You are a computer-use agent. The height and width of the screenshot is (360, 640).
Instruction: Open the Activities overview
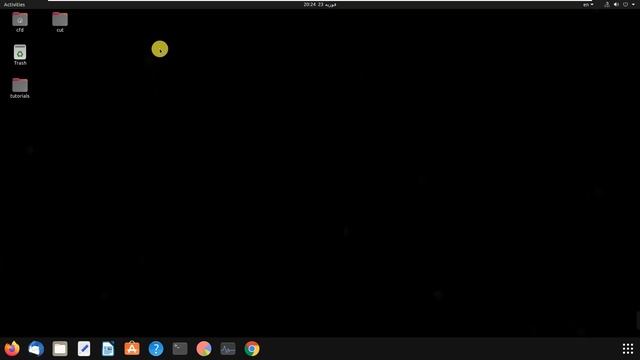click(x=14, y=4)
